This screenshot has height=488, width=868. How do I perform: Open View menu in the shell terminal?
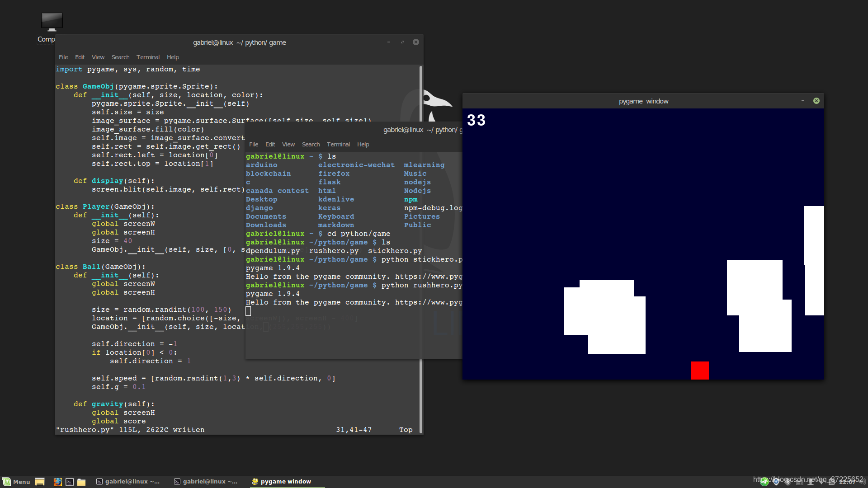(288, 145)
